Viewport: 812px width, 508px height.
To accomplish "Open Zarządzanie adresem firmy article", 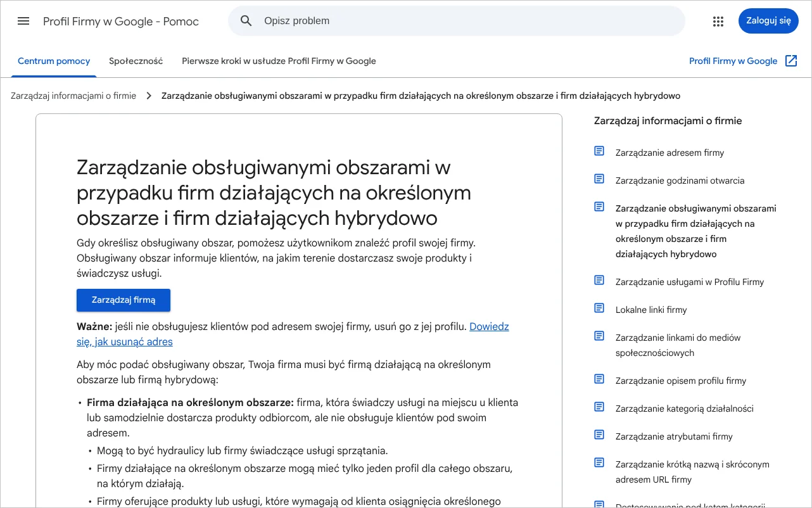I will (x=669, y=153).
